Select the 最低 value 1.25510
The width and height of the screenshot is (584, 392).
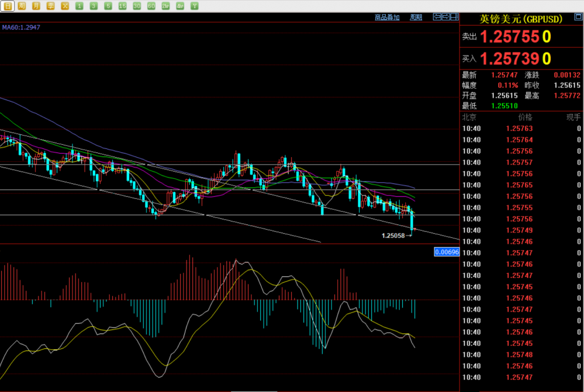pos(504,106)
